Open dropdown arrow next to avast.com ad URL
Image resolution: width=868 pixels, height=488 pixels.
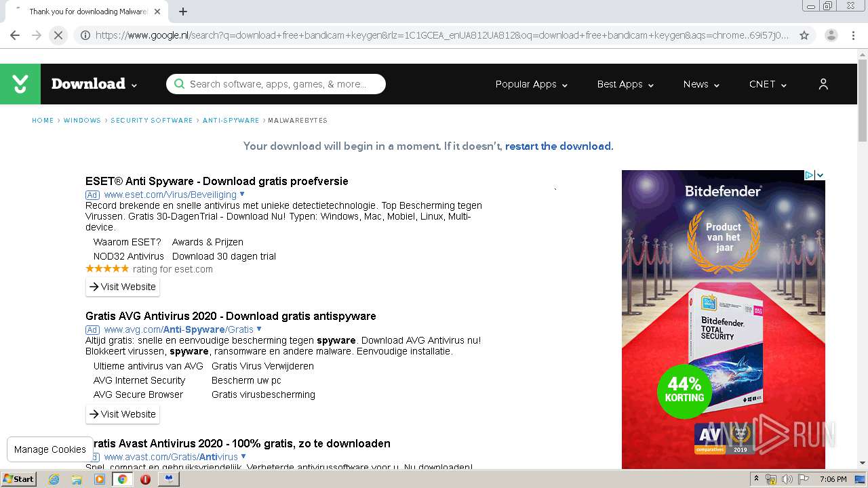[x=243, y=456]
